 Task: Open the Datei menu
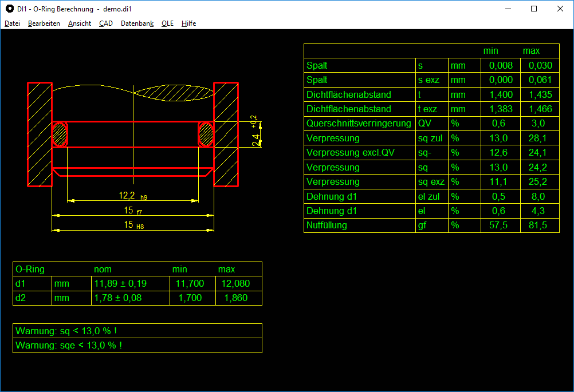[x=12, y=23]
